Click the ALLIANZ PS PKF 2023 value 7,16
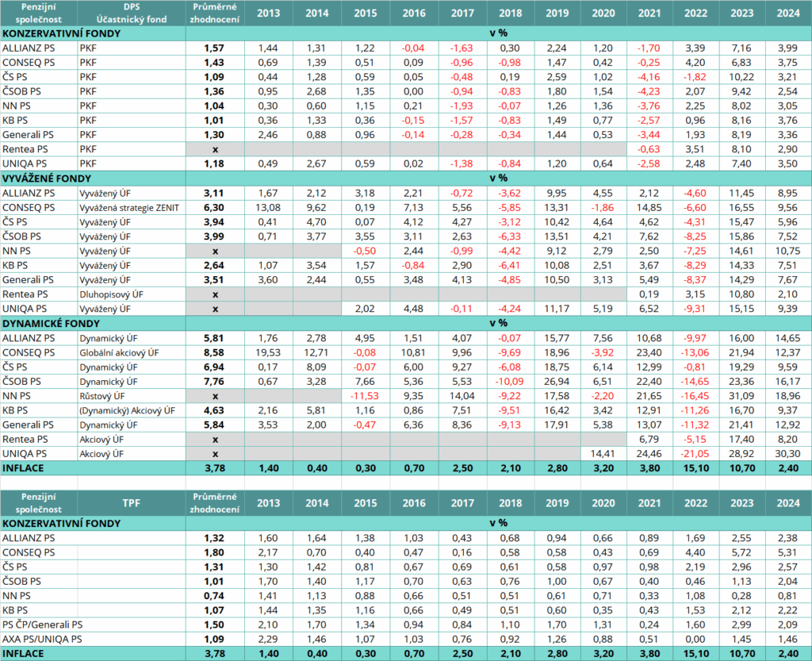 pos(741,48)
